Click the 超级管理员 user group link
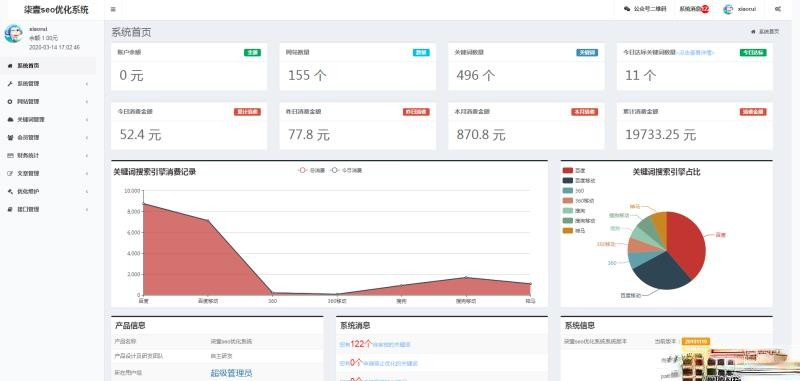This screenshot has height=381, width=800. pos(231,373)
